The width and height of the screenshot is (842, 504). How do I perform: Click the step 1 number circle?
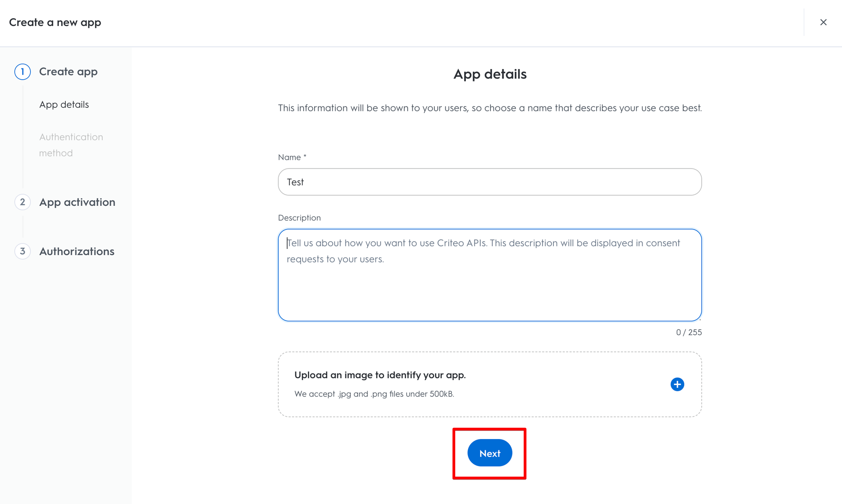23,72
